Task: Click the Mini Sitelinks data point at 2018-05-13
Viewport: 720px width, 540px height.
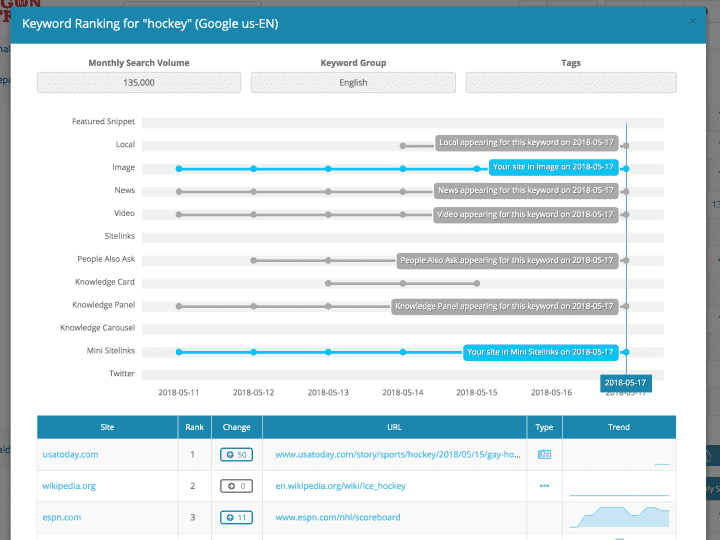Action: click(328, 351)
